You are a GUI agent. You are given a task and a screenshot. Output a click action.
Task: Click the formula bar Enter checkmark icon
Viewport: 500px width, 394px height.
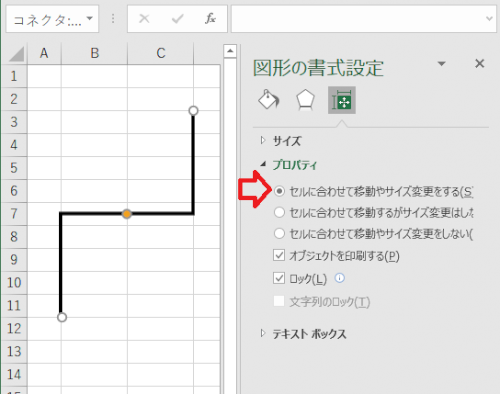tap(177, 18)
